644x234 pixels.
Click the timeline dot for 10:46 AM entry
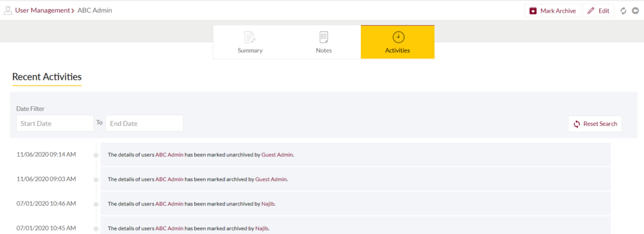pos(96,204)
